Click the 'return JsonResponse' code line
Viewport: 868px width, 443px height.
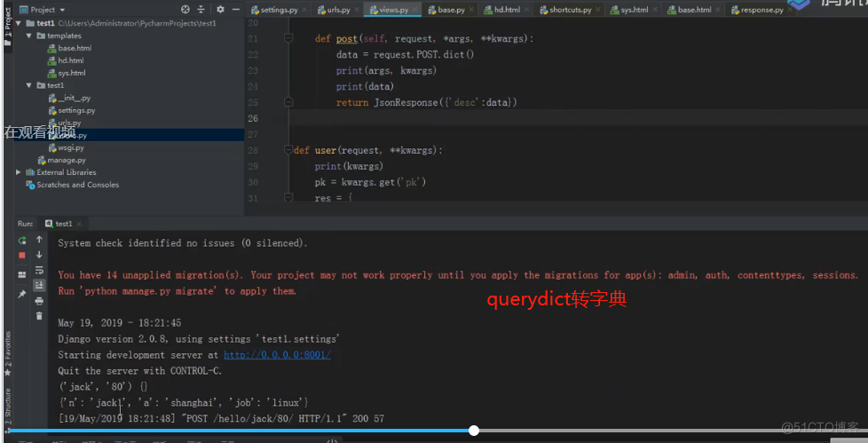[426, 102]
